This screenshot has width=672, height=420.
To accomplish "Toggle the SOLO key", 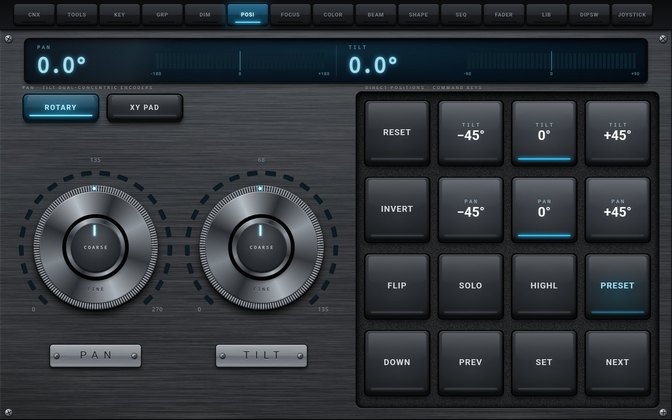I will (471, 286).
